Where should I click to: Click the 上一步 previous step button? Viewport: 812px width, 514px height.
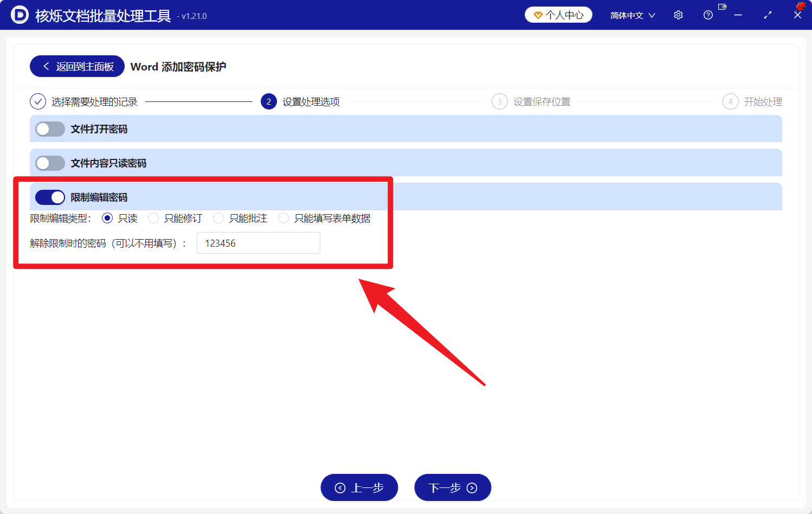pos(359,487)
